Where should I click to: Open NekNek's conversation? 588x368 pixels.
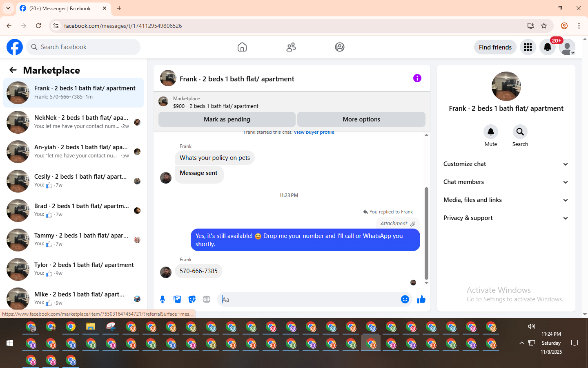(73, 122)
